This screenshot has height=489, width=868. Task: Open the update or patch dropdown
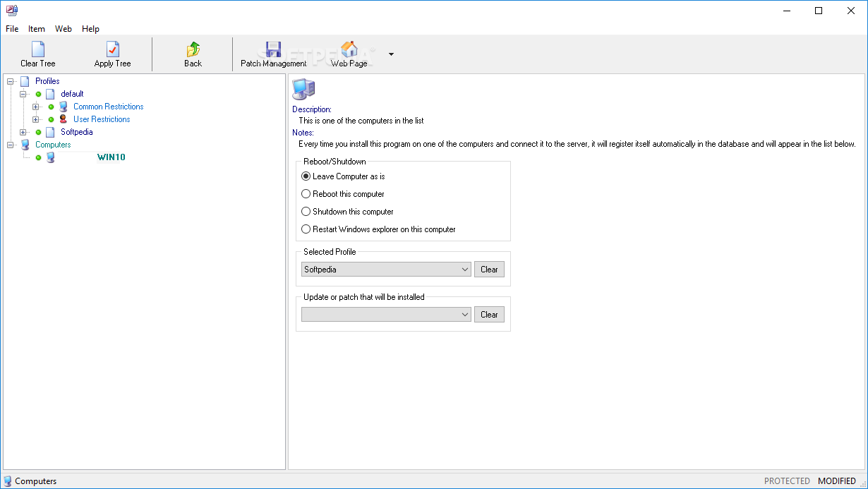point(386,315)
